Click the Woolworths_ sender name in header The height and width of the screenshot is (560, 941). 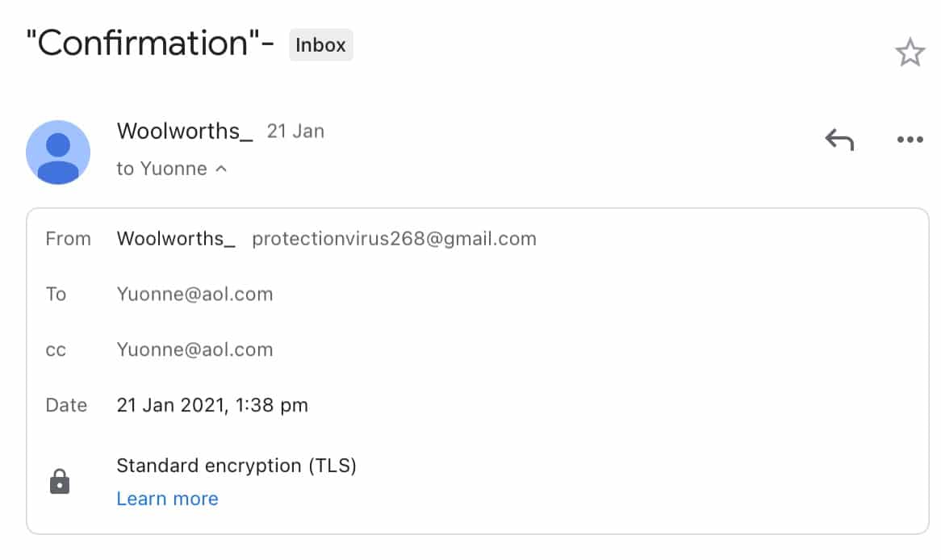tap(185, 131)
